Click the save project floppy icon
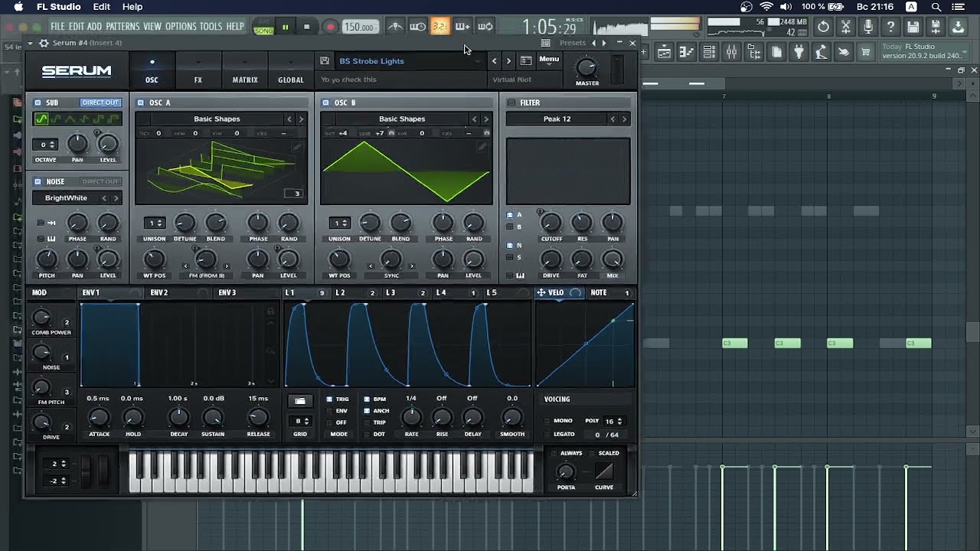 click(913, 27)
